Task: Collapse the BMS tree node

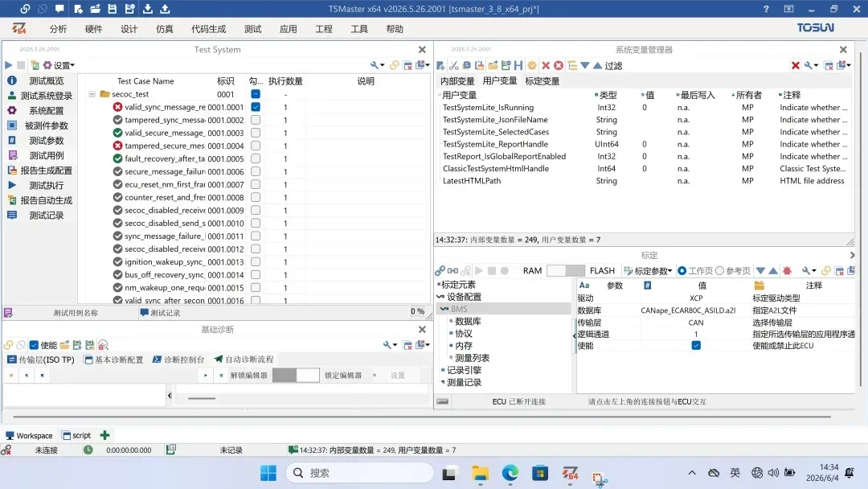Action: pyautogui.click(x=444, y=309)
